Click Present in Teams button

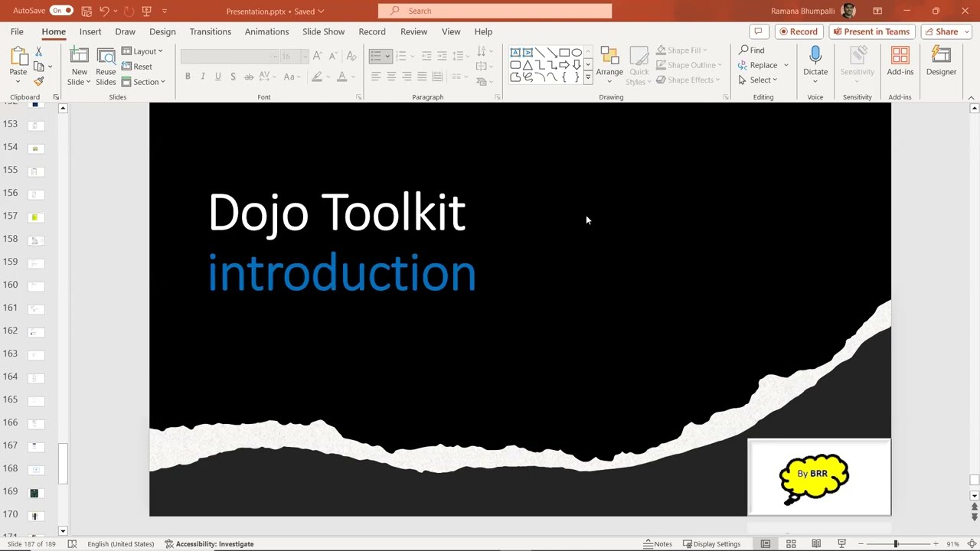pos(872,31)
